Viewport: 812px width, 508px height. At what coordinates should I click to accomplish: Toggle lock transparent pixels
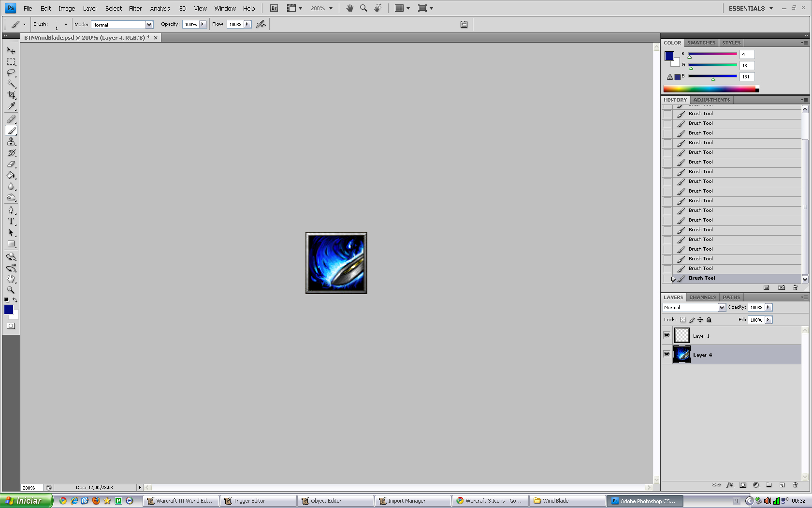tap(682, 320)
